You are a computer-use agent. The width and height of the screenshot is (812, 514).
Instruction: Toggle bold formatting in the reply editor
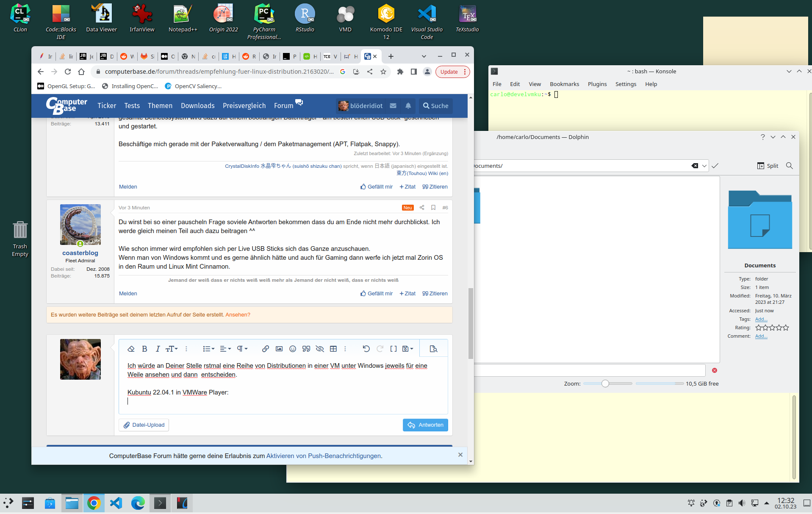pyautogui.click(x=144, y=349)
